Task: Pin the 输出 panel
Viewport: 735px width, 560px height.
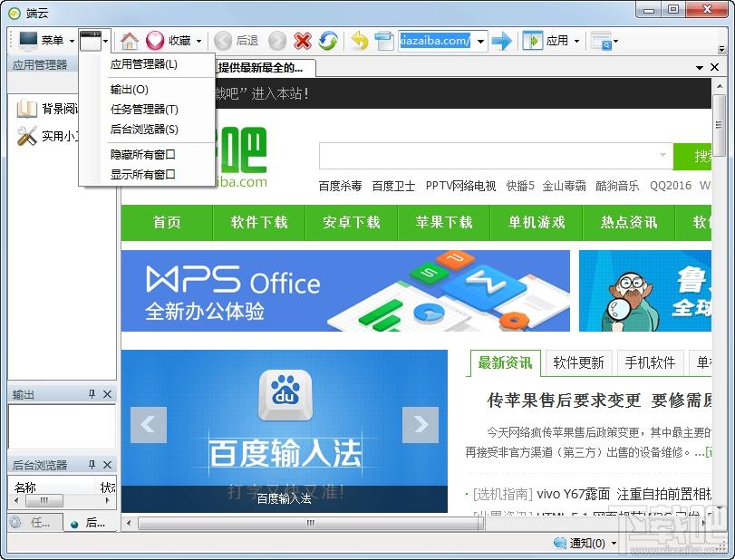Action: coord(92,394)
